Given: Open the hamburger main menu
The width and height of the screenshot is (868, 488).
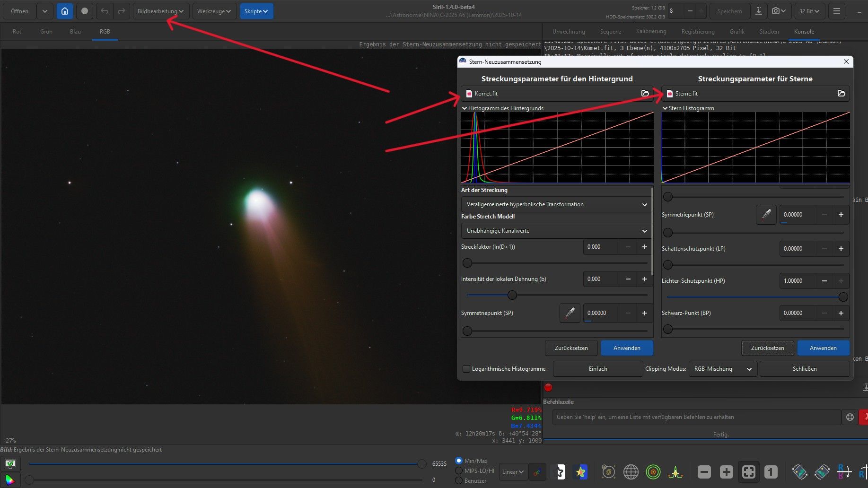Looking at the screenshot, I should tap(837, 11).
